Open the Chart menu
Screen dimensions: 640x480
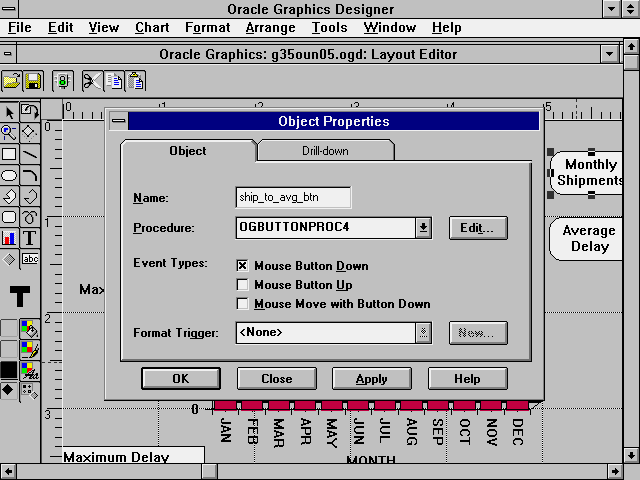152,28
